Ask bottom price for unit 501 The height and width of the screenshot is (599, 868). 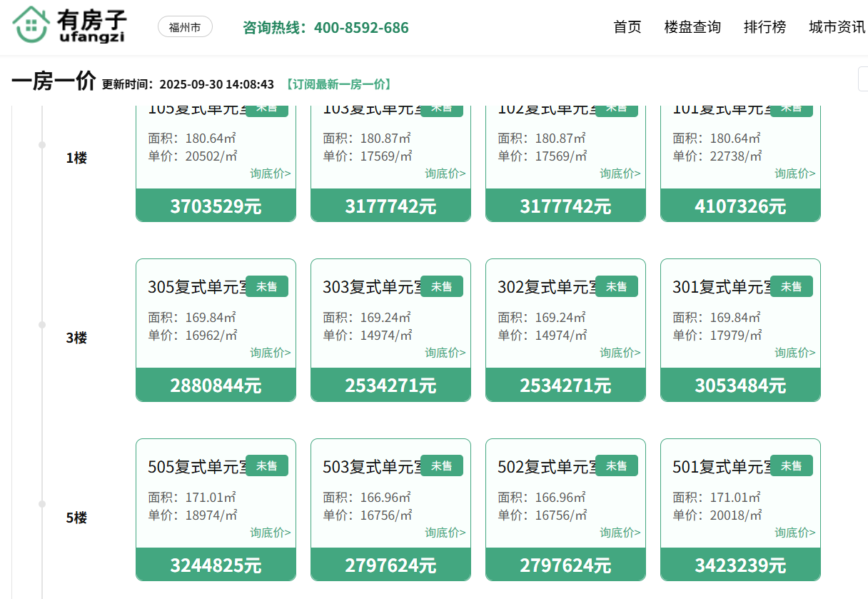[x=794, y=533]
